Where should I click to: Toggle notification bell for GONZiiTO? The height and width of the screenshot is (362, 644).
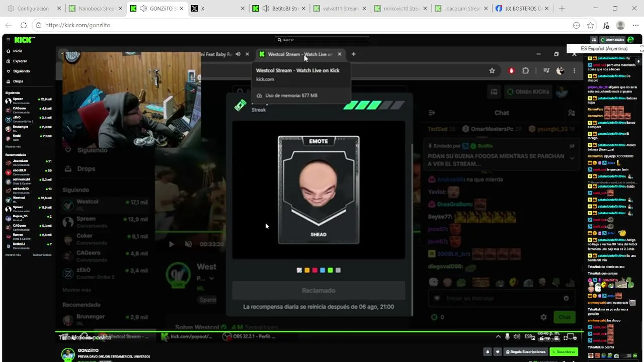(487, 352)
